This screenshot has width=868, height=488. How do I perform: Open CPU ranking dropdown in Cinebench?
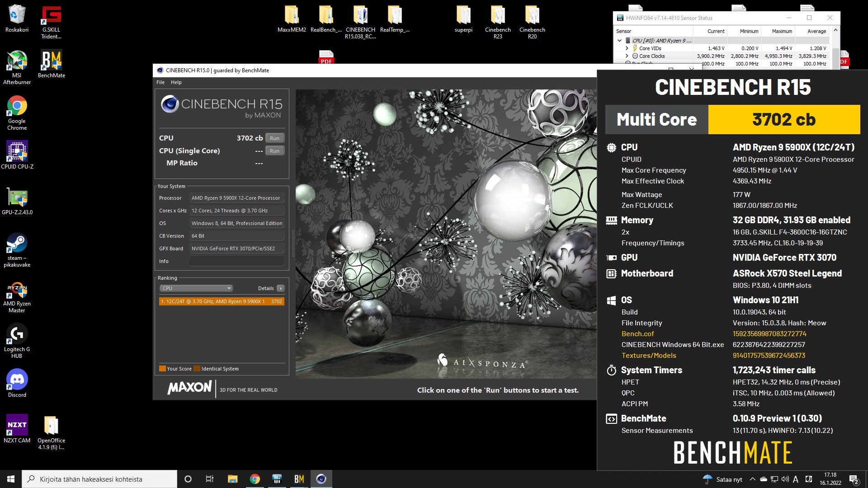click(196, 288)
